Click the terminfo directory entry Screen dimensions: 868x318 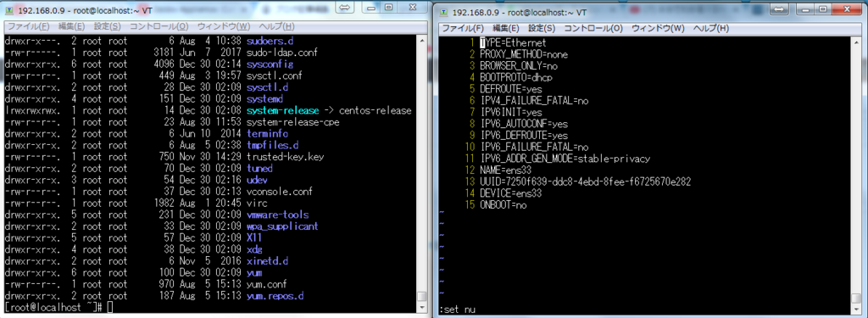click(267, 134)
